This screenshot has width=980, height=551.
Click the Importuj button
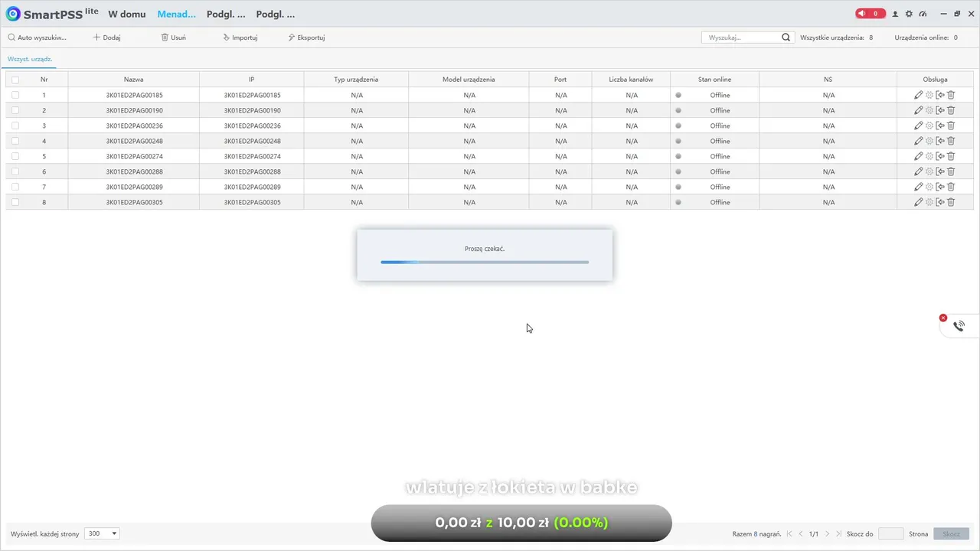point(240,37)
